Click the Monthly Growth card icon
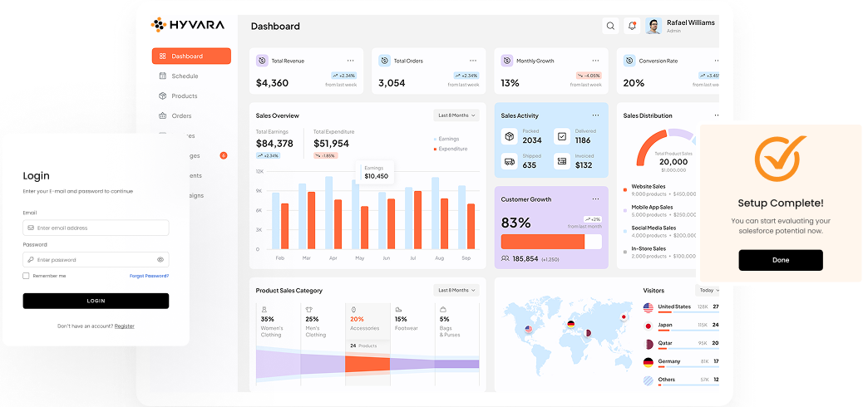 (x=506, y=61)
